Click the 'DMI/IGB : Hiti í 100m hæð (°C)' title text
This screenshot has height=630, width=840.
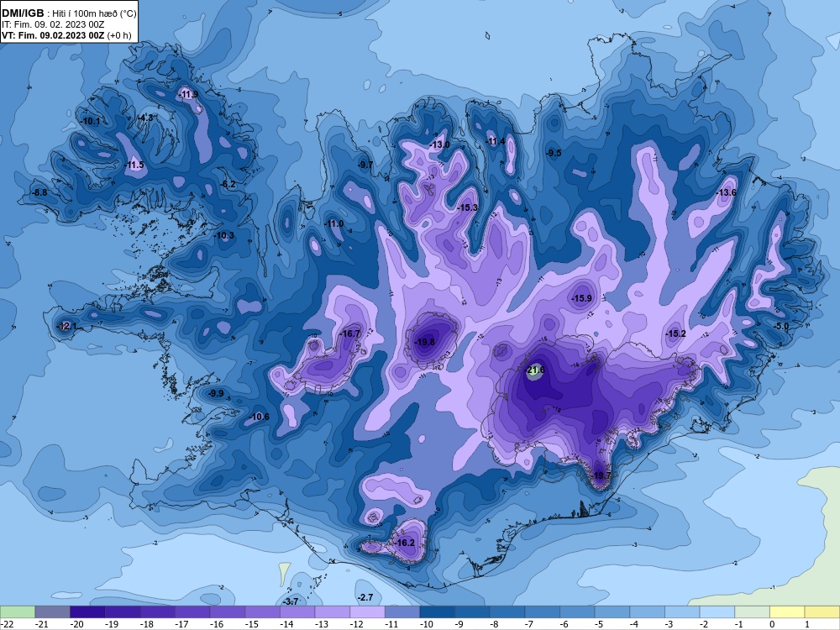pyautogui.click(x=69, y=13)
